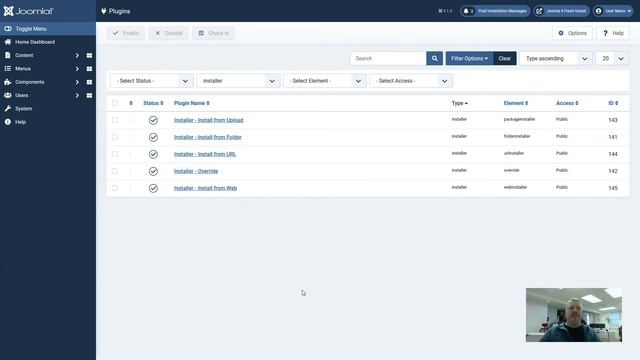Toggle status of Install from URL plugin
This screenshot has height=360, width=640.
coord(153,154)
